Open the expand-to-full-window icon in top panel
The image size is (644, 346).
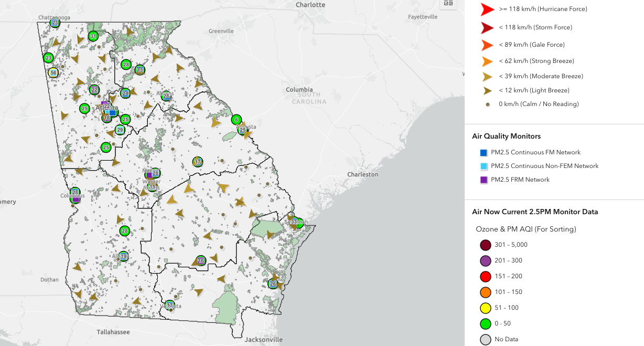pyautogui.click(x=451, y=4)
